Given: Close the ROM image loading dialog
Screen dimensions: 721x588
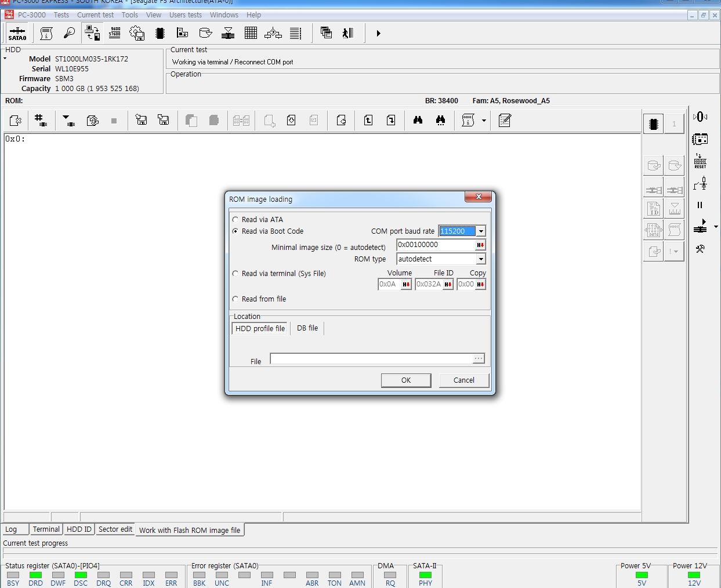Looking at the screenshot, I should coord(479,197).
